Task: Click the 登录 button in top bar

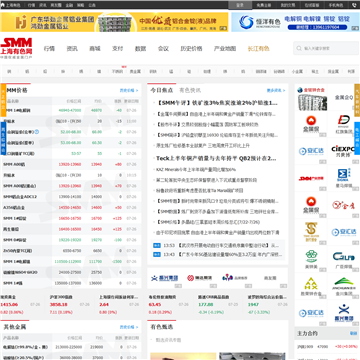Action: click(x=240, y=5)
